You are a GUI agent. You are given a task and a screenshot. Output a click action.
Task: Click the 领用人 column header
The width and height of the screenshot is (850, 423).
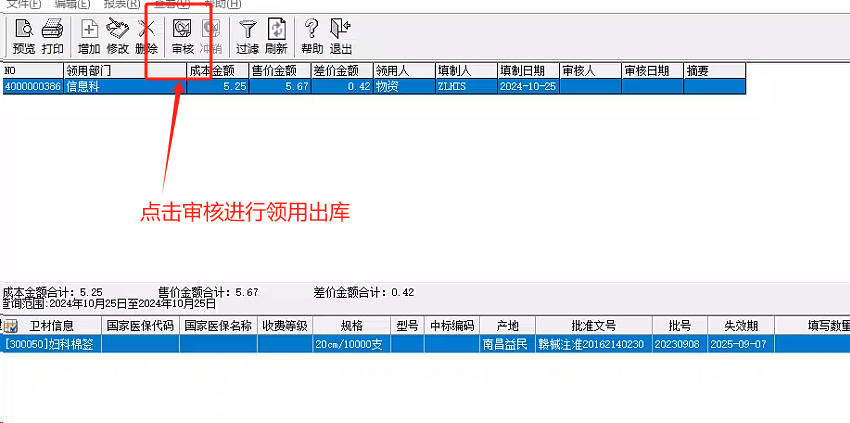coord(405,70)
